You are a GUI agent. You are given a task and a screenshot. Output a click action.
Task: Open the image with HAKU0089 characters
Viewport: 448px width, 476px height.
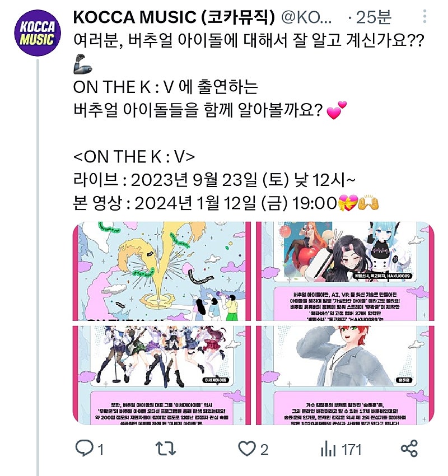345,271
